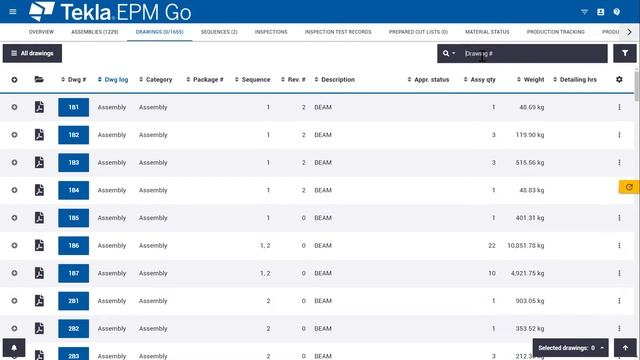Sort by Weight column

pyautogui.click(x=531, y=80)
